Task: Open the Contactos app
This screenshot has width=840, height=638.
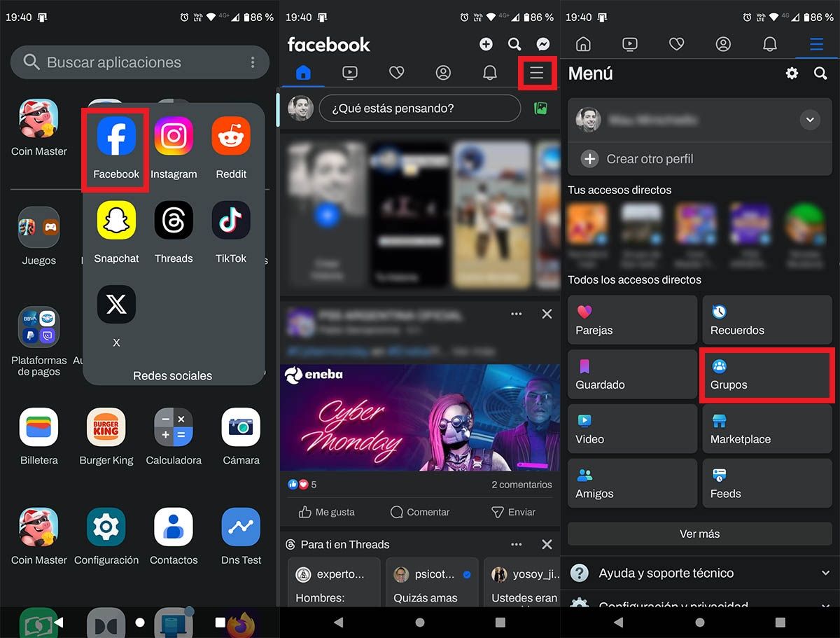Action: (x=174, y=527)
